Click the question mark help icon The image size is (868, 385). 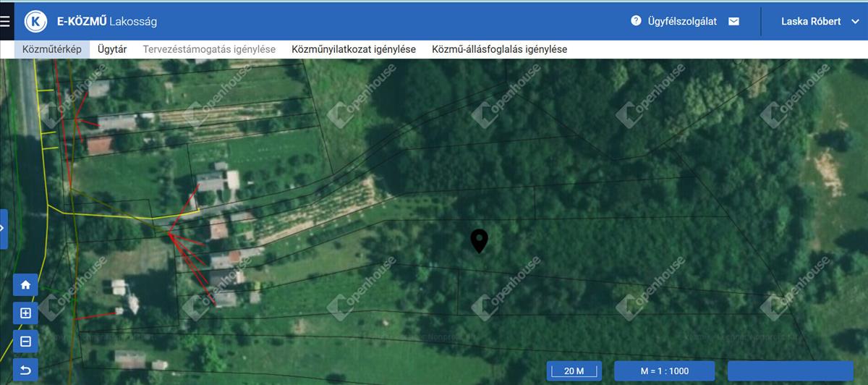pos(636,21)
